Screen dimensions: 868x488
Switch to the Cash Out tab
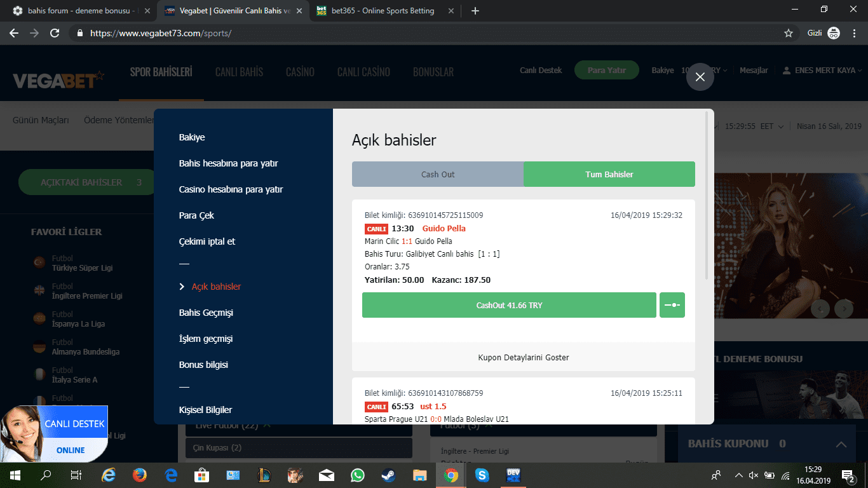point(438,174)
